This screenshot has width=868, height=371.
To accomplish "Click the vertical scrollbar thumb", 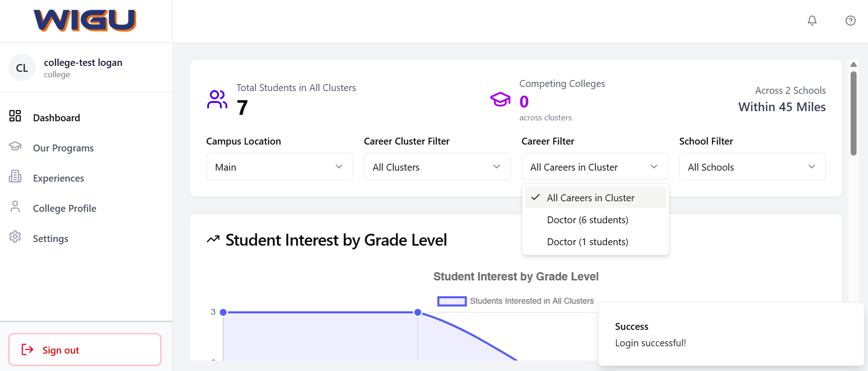I will pos(853,113).
